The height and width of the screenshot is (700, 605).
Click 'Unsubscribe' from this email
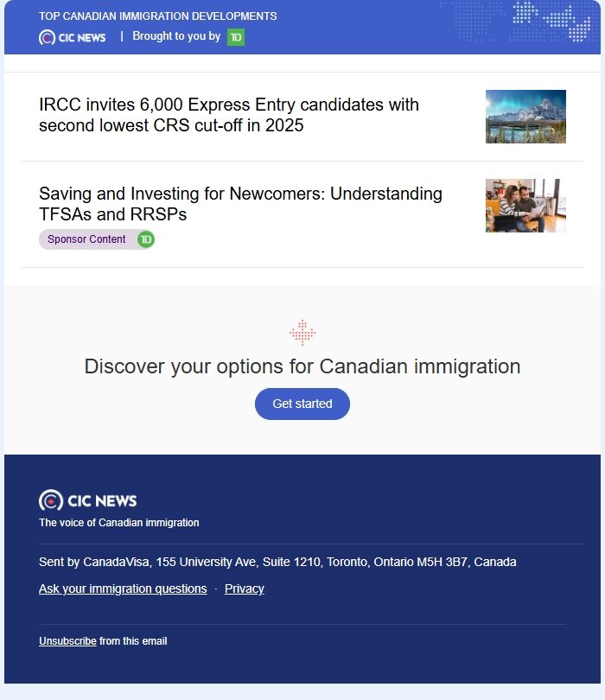(x=67, y=641)
